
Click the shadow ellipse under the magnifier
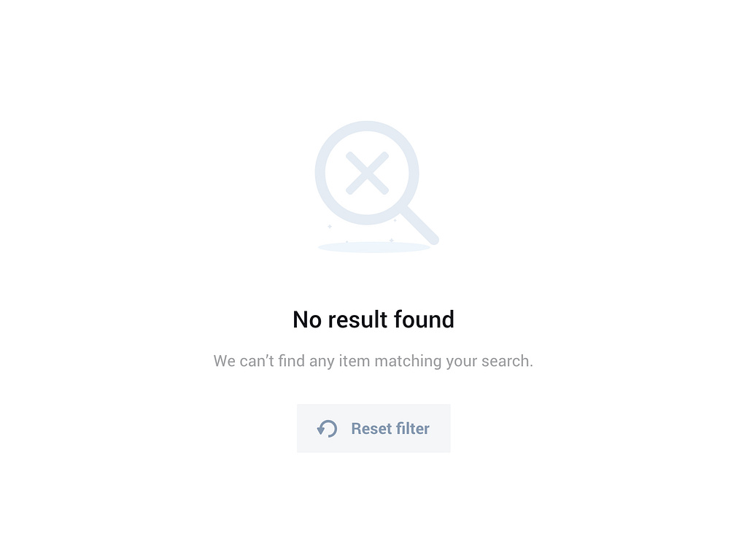coord(374,247)
